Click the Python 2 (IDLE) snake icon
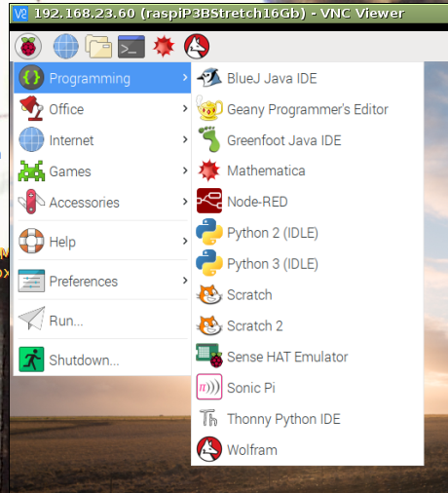 209,232
